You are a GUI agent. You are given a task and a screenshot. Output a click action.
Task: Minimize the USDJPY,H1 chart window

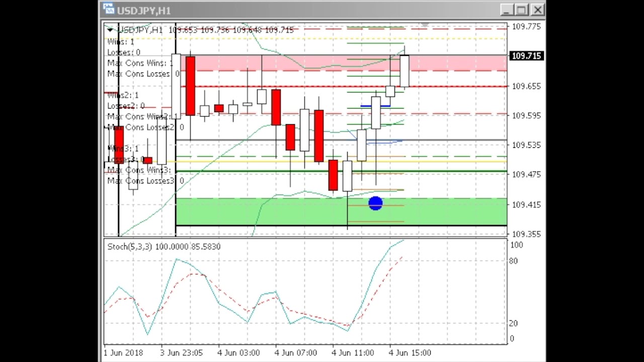(x=507, y=10)
